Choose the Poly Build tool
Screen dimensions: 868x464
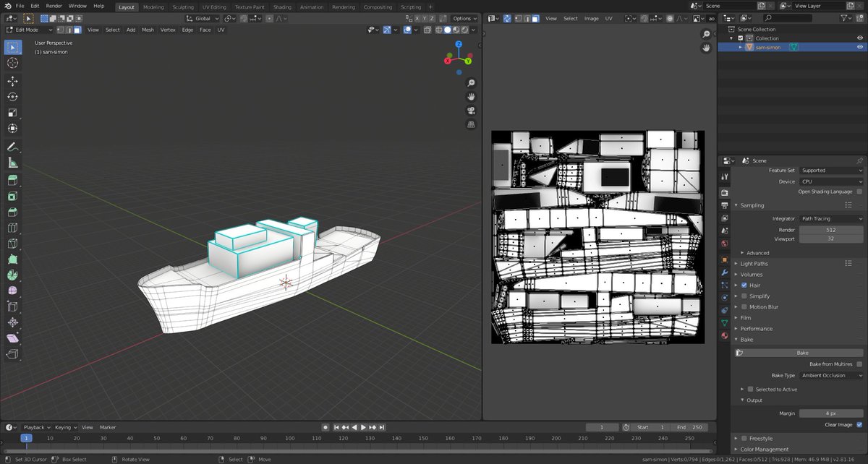coord(12,259)
